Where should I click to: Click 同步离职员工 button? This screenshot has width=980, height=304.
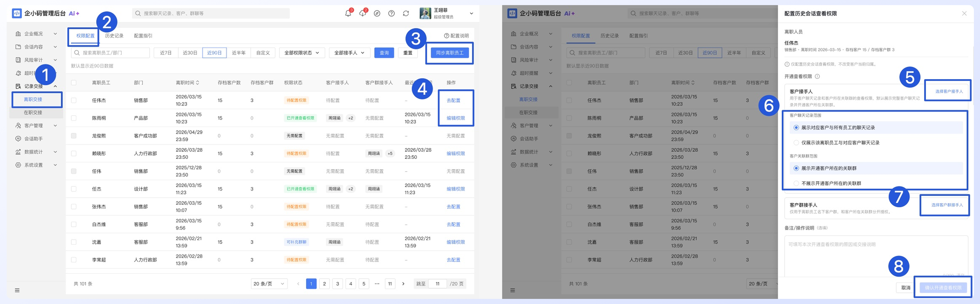pos(450,53)
